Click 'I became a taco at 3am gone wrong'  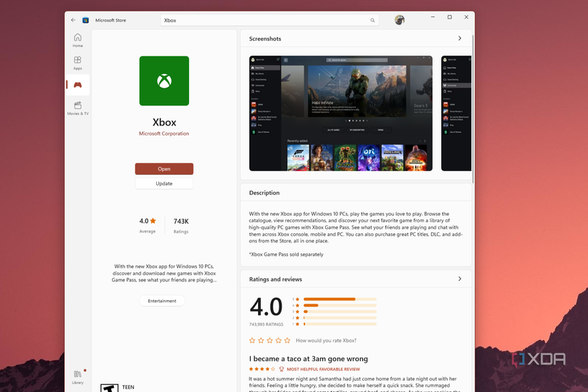tap(308, 359)
